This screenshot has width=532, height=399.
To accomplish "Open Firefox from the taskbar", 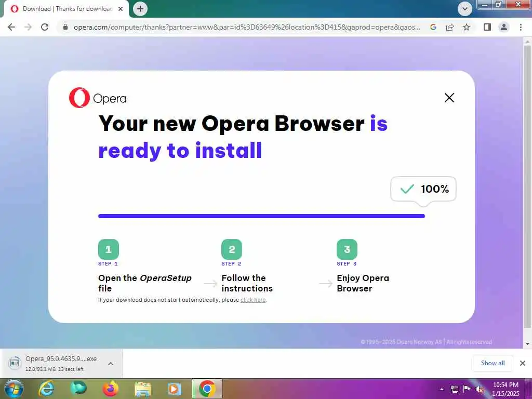I will 111,389.
